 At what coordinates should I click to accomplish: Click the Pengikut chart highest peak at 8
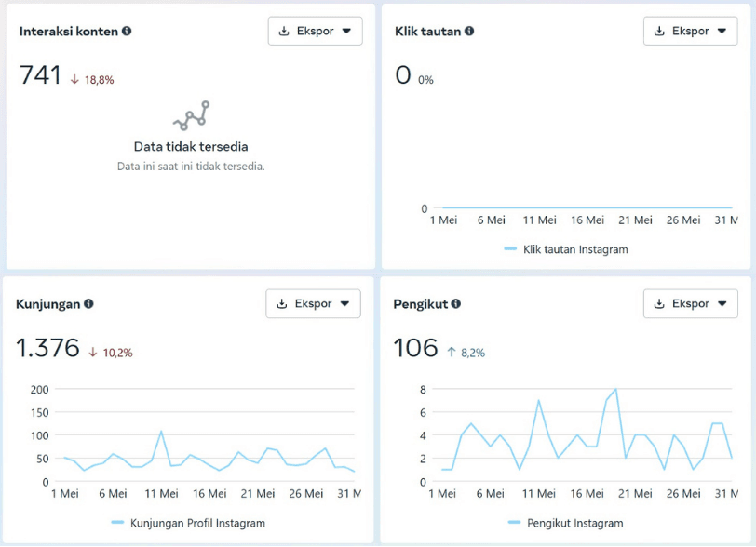(x=615, y=389)
